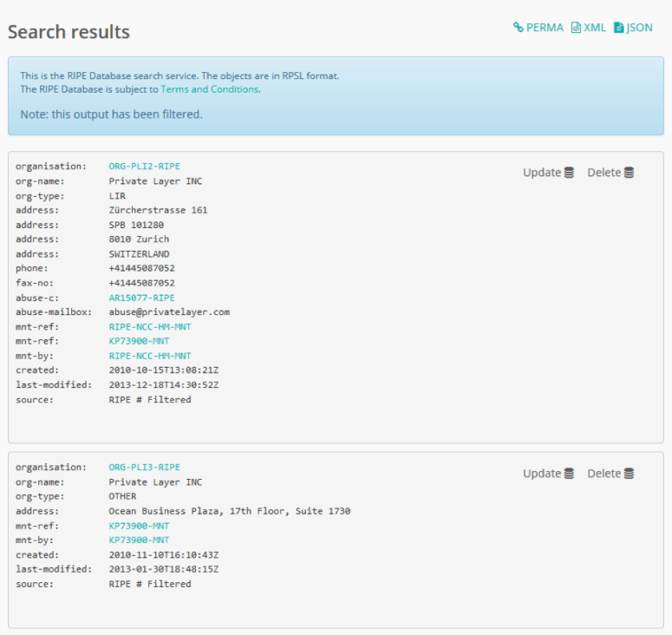Image resolution: width=672 pixels, height=635 pixels.
Task: Follow the AR15077-RIPE abuse-c link
Action: point(141,298)
